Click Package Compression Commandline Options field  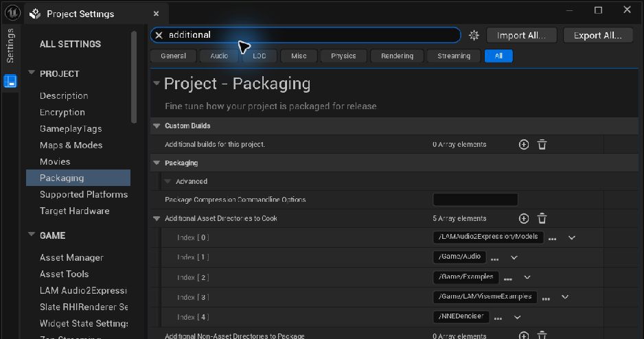pos(475,200)
